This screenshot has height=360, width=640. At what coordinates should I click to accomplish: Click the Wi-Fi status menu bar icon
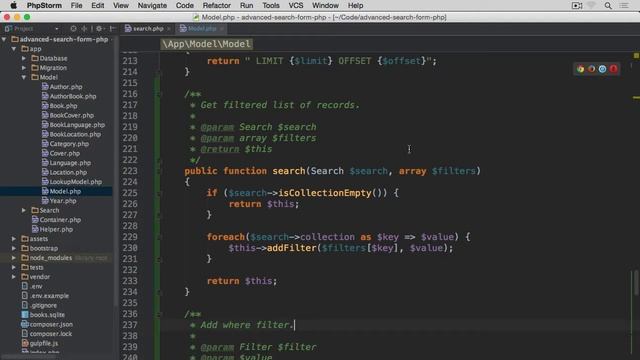[x=591, y=6]
